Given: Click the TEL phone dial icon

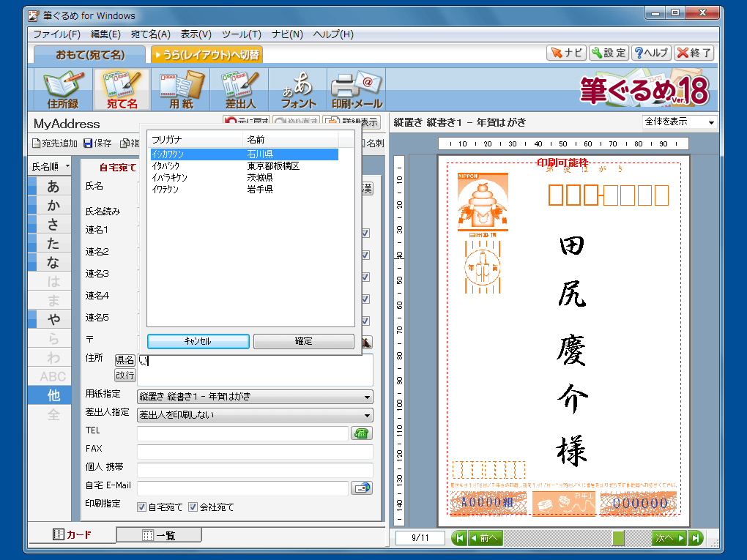Looking at the screenshot, I should [362, 433].
